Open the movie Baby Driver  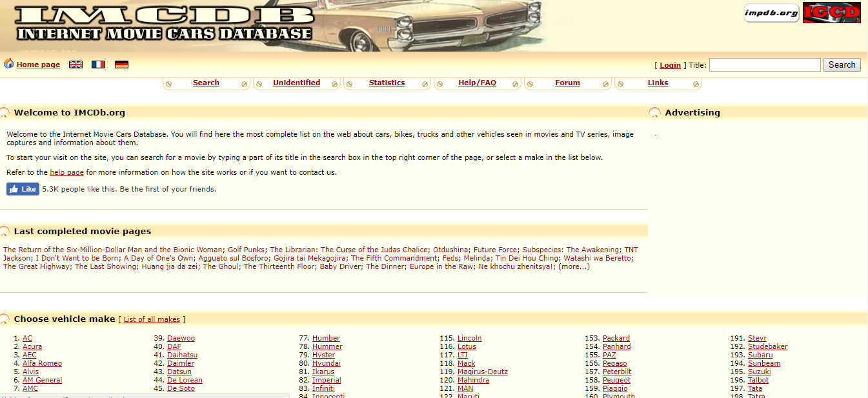pos(341,266)
